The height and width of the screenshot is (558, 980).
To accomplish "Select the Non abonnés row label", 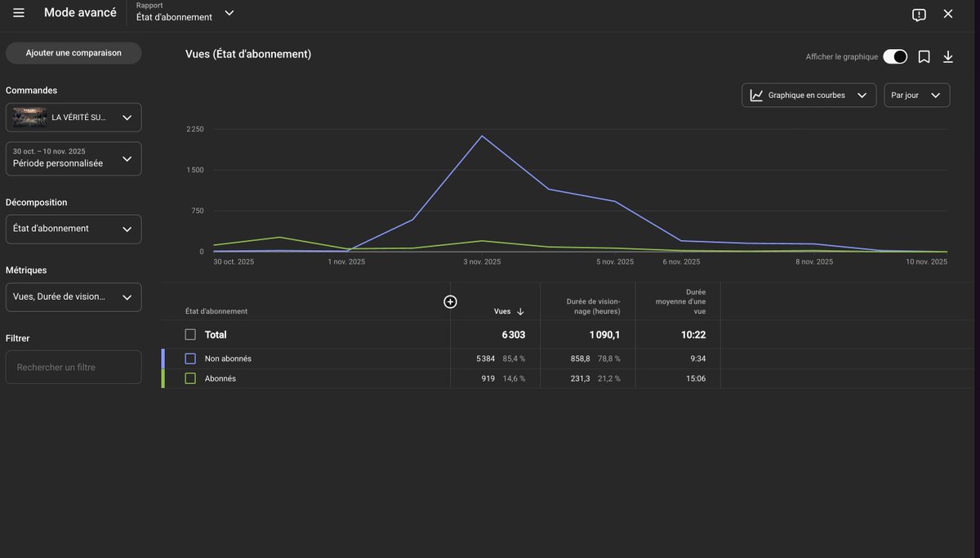I will tap(228, 359).
